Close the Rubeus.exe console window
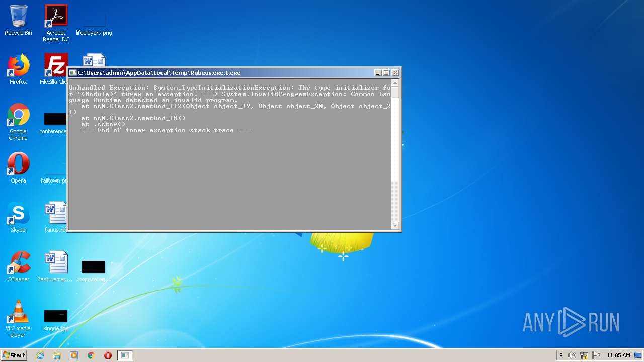Screen dimensions: 644x362 coord(395,73)
